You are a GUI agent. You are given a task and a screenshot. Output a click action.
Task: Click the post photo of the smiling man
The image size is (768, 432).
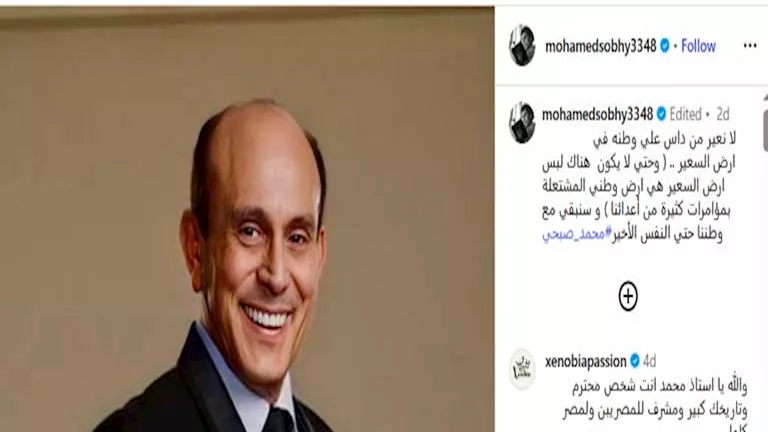[x=247, y=220]
